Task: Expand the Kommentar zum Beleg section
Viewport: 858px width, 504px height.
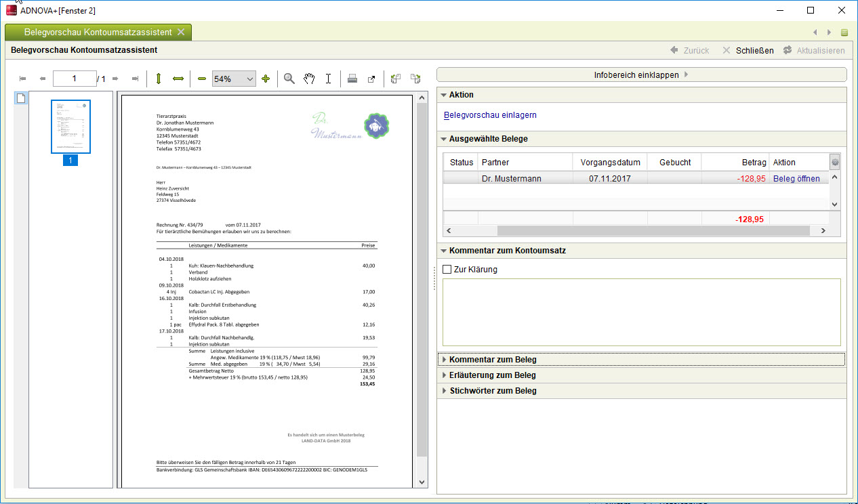Action: [x=492, y=359]
